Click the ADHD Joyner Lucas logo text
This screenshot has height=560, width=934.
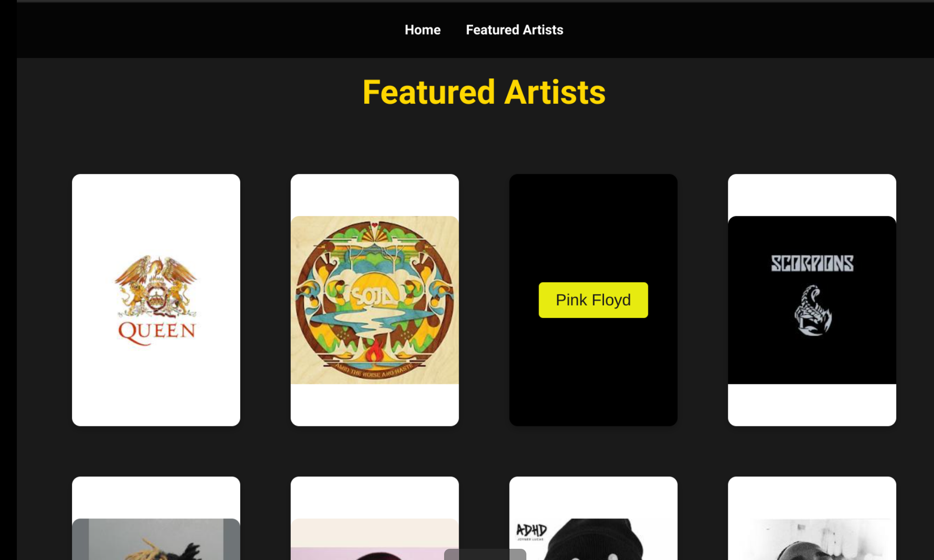531,532
